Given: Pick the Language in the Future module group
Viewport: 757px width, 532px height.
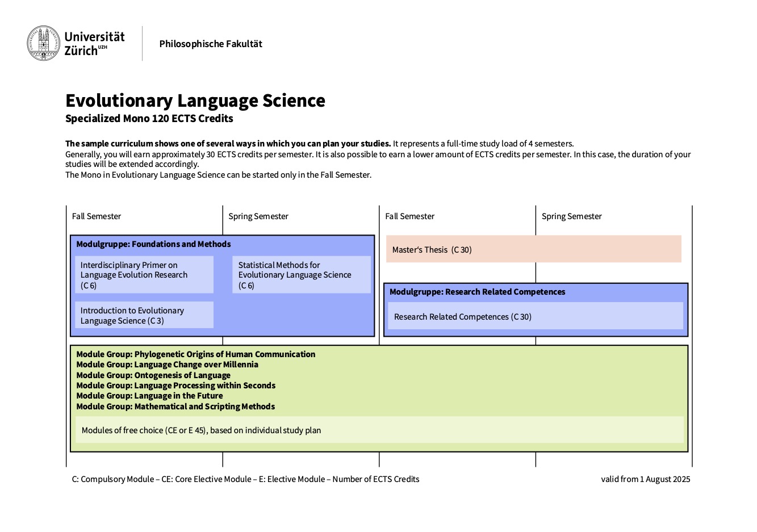Looking at the screenshot, I should pos(149,396).
